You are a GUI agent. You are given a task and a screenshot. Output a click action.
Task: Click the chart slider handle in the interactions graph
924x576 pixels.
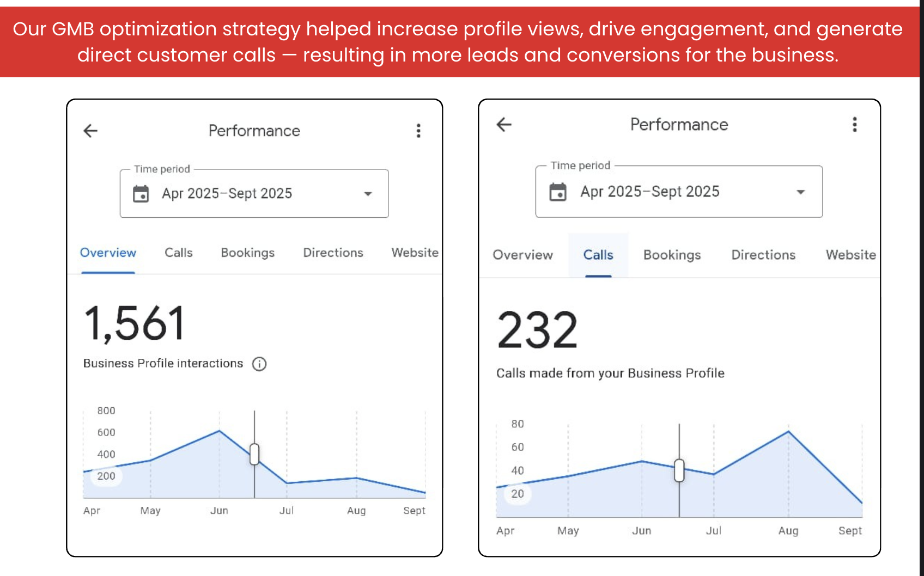[x=254, y=454]
